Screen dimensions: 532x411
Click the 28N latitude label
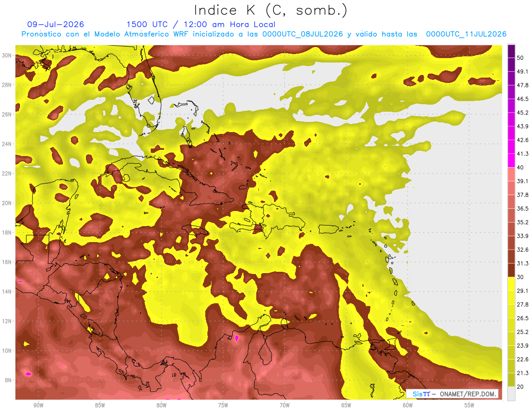coord(7,85)
